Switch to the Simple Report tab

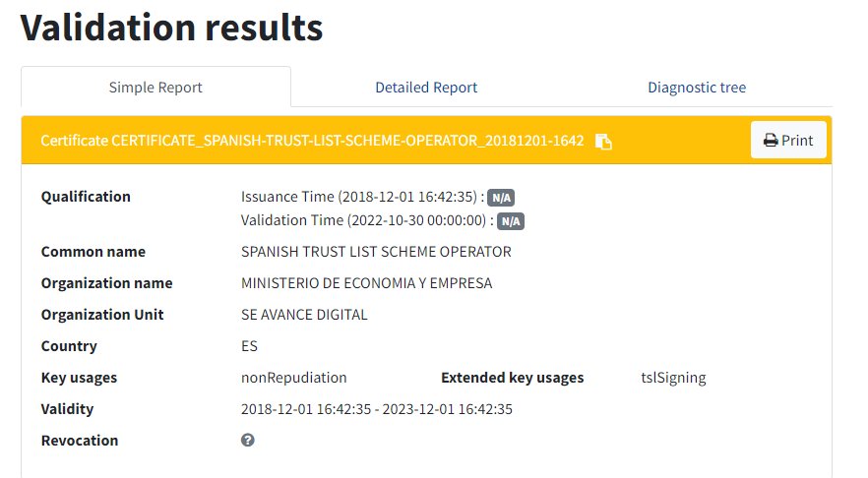tap(155, 88)
